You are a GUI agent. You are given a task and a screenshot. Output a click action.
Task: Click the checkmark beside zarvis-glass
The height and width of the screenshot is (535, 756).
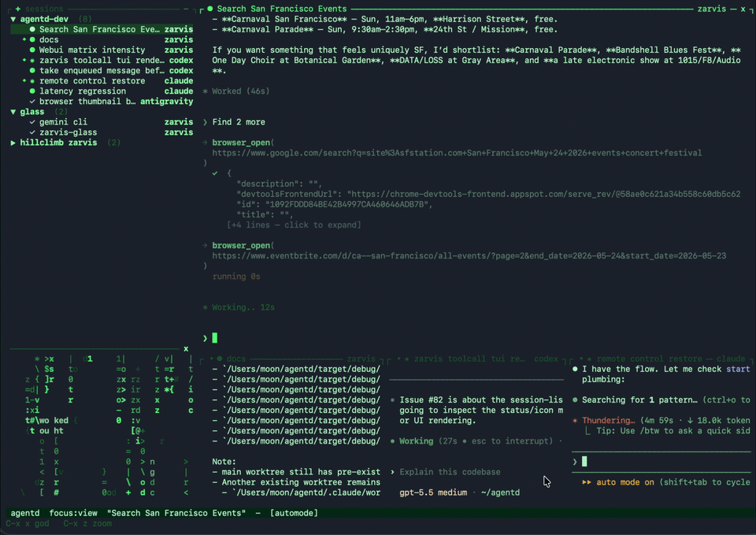pos(32,132)
